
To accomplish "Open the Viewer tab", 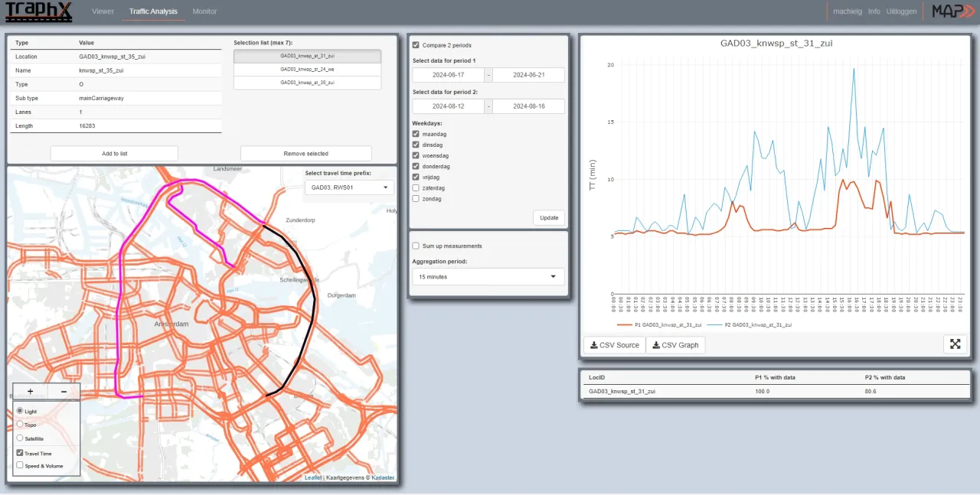I will [x=103, y=11].
